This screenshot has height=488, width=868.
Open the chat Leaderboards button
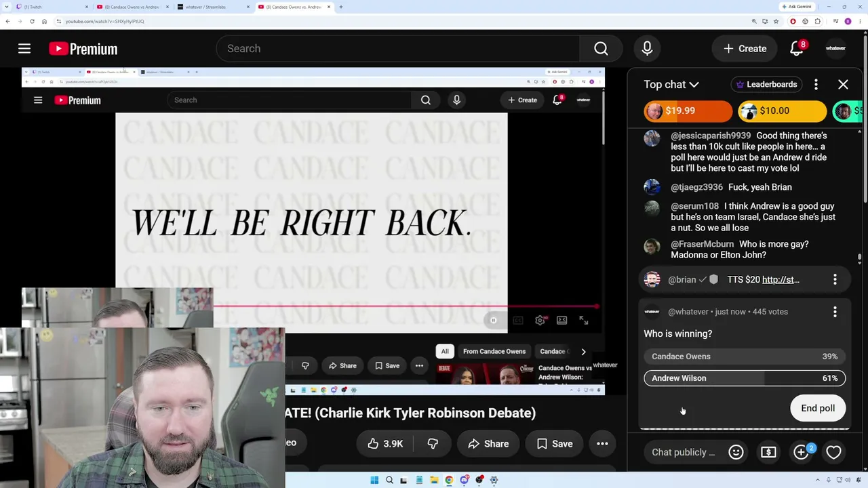[x=766, y=85]
